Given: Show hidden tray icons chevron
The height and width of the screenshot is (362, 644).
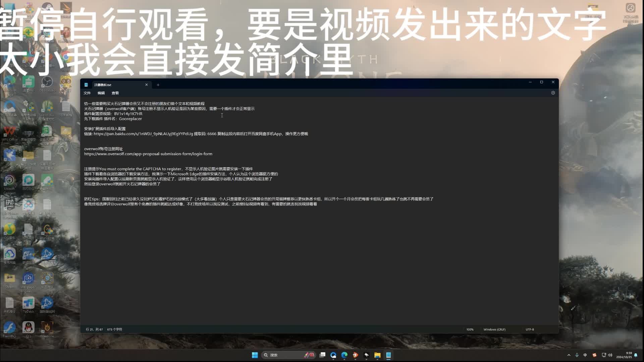Looking at the screenshot, I should pyautogui.click(x=569, y=355).
